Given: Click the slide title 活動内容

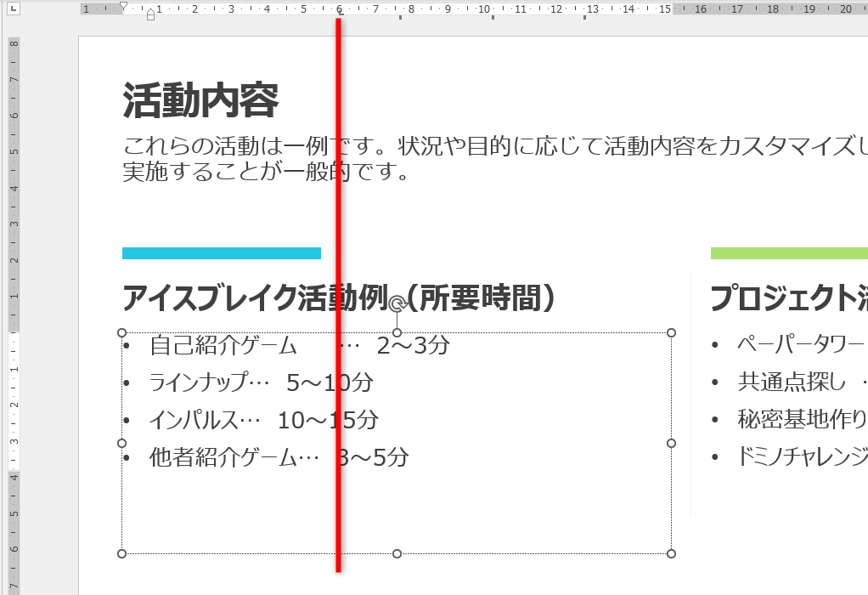Looking at the screenshot, I should pos(200,100).
